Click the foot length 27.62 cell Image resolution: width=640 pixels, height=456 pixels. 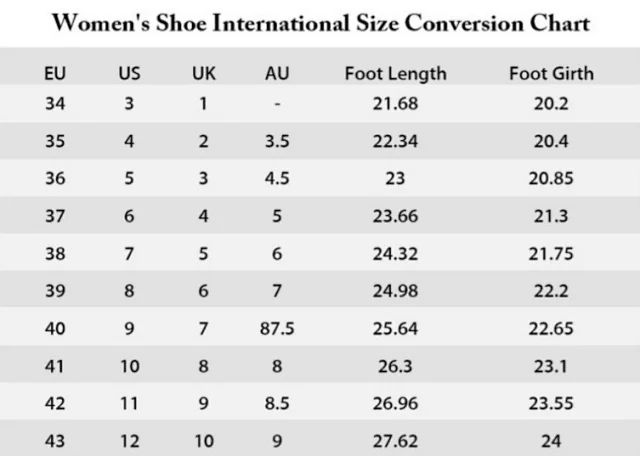tap(395, 440)
